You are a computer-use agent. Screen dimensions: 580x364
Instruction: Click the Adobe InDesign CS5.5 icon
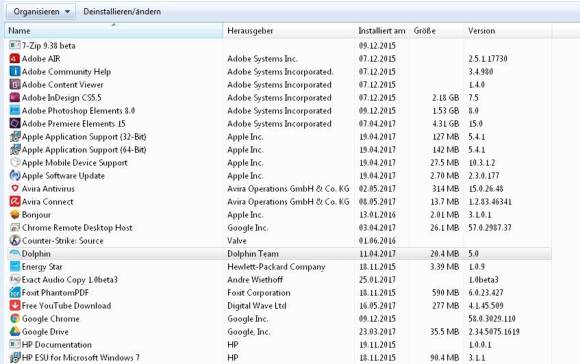[15, 98]
